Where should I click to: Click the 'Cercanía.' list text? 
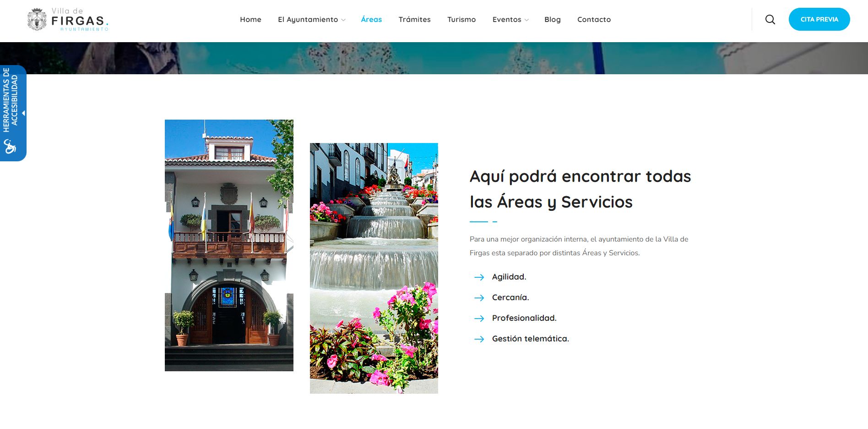point(510,297)
